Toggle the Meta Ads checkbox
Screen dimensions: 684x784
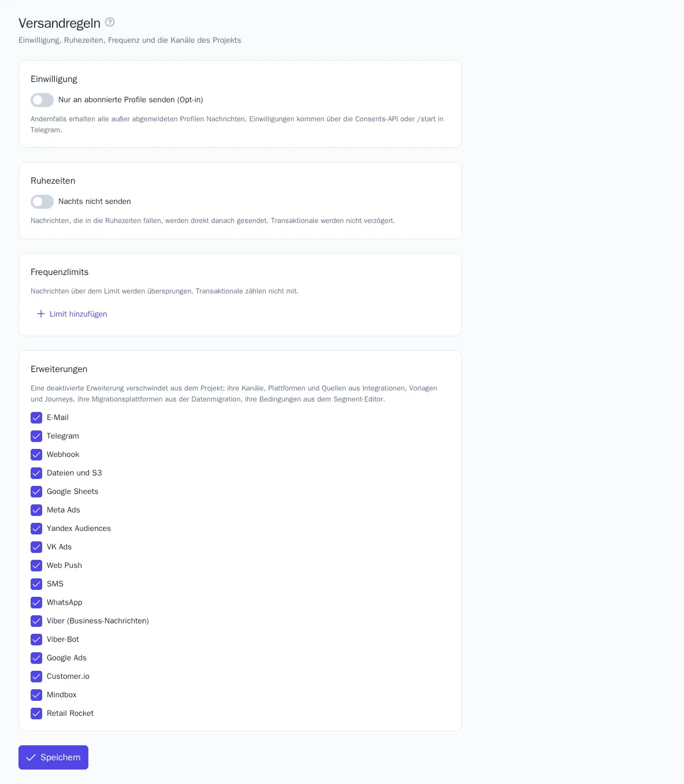pyautogui.click(x=36, y=510)
